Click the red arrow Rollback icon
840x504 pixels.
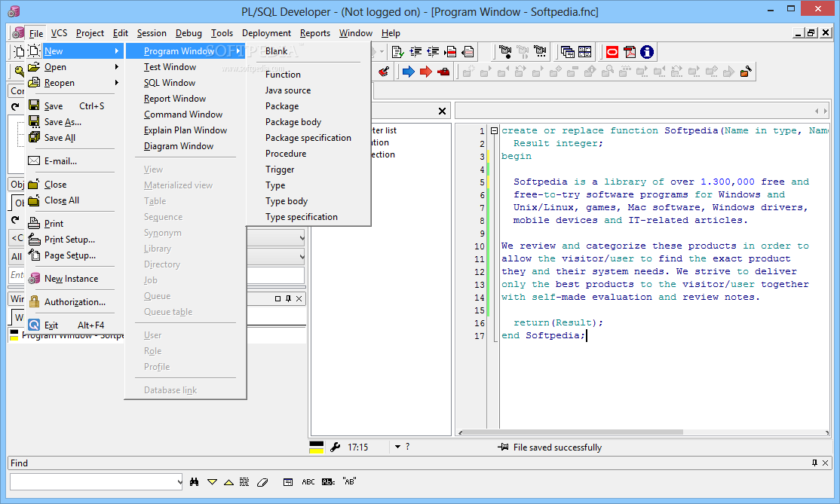(425, 72)
